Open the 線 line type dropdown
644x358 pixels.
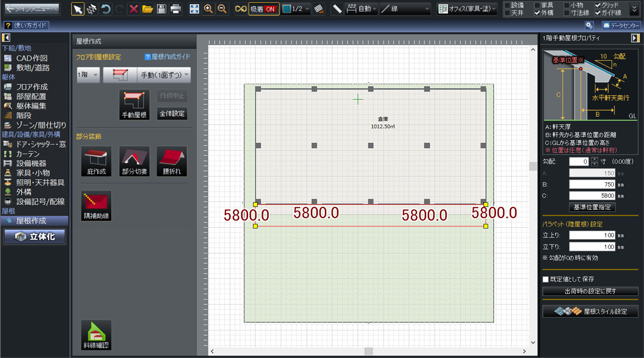[405, 9]
